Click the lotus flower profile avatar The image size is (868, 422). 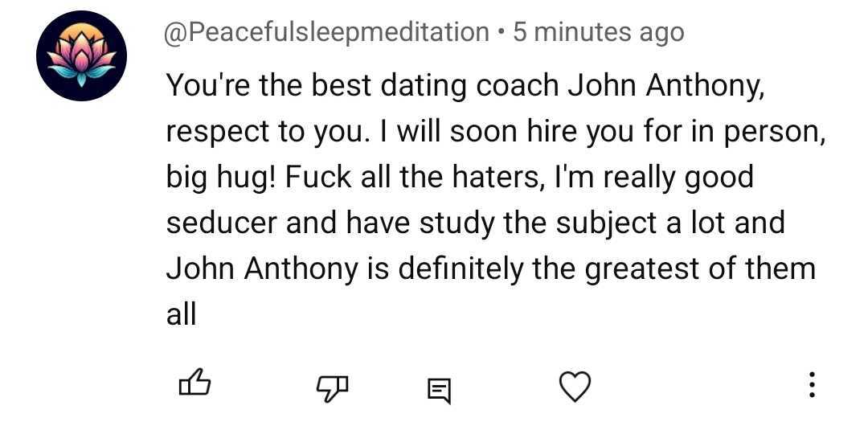[x=81, y=55]
